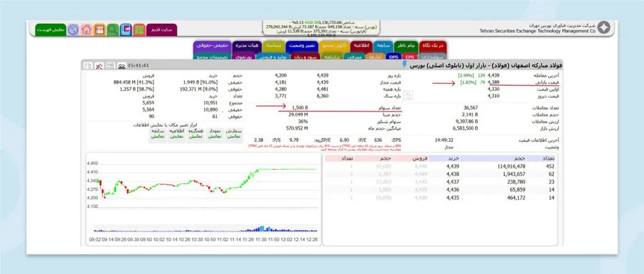
Task: Open the تولید و فروش tab
Action: point(274,57)
